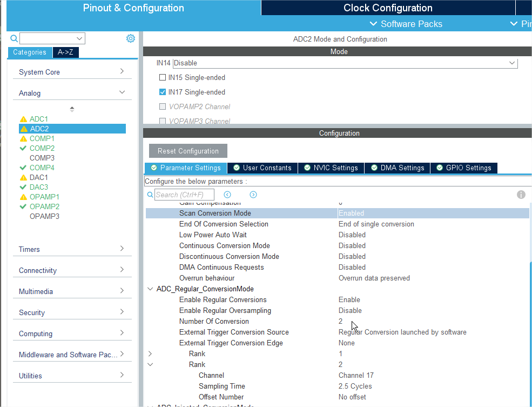Click the parameter info icon
Viewport: 532px width, 407px height.
click(521, 195)
